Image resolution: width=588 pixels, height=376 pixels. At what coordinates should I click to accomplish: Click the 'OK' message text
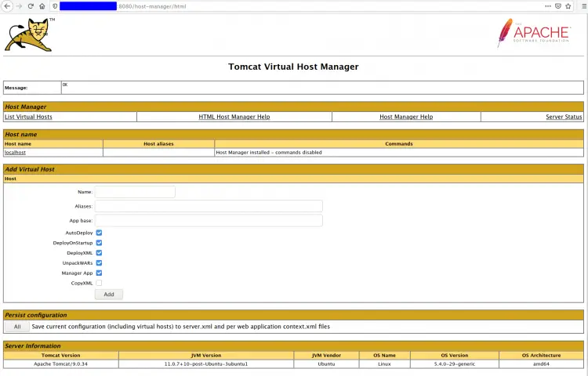(65, 85)
